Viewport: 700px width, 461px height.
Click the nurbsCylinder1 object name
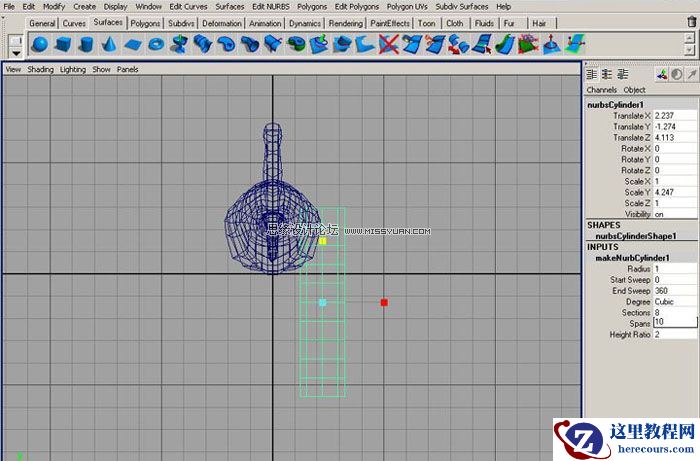[615, 105]
